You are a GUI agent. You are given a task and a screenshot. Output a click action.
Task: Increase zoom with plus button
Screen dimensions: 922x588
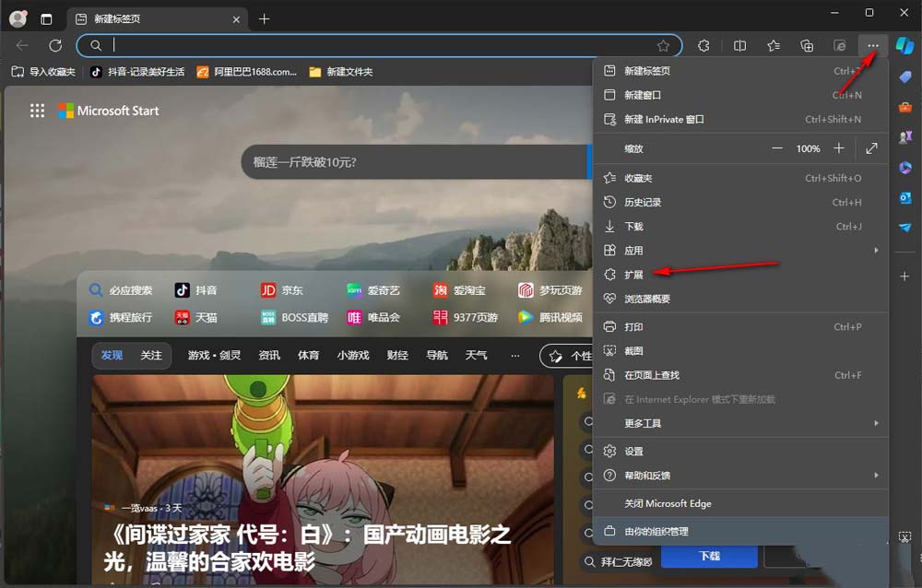839,148
